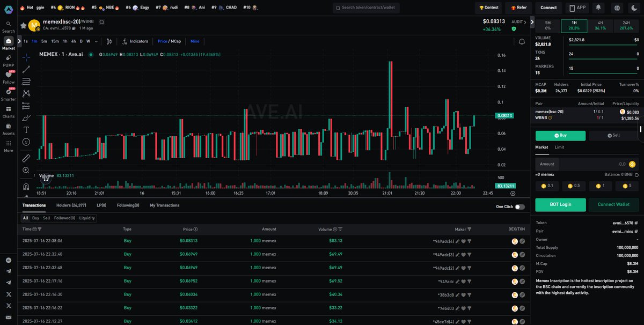Open the Charts section in sidebar
This screenshot has width=644, height=325.
pyautogui.click(x=9, y=112)
